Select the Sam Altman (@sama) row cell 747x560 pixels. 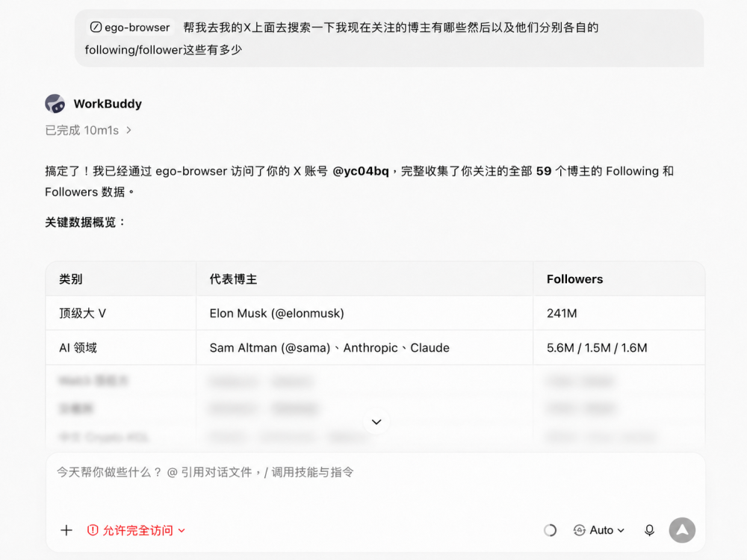click(365, 348)
